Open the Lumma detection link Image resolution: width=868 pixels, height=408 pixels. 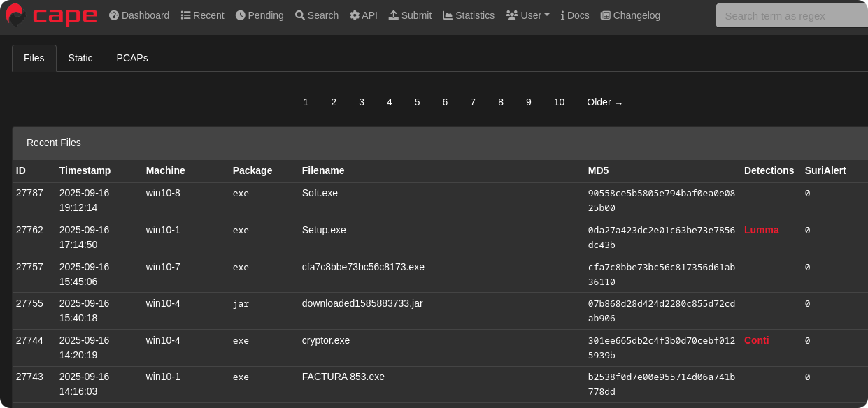(761, 230)
